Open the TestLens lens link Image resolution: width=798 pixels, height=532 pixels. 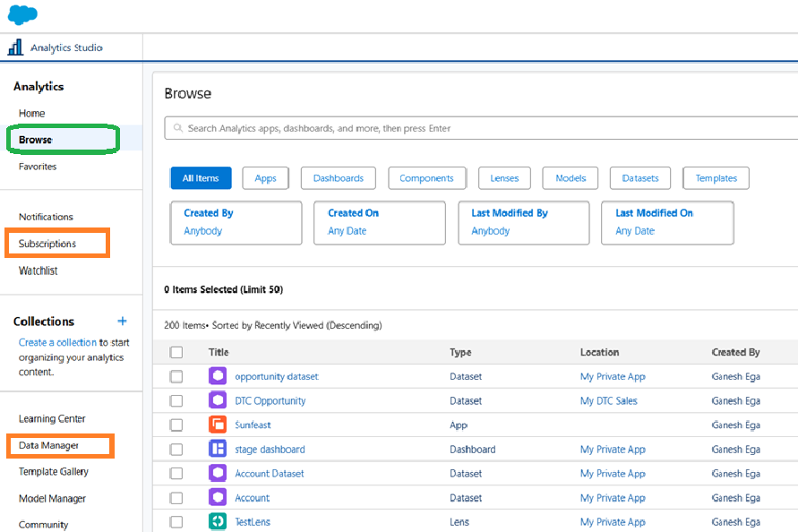coord(253,522)
